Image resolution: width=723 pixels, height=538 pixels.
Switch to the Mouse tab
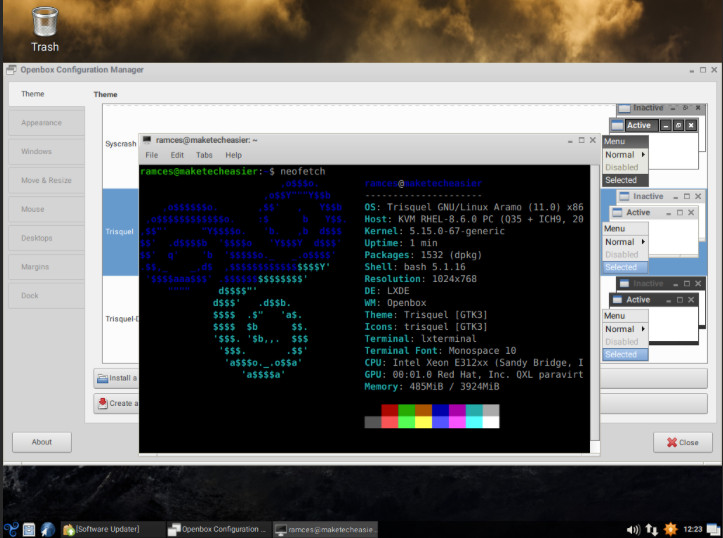47,209
